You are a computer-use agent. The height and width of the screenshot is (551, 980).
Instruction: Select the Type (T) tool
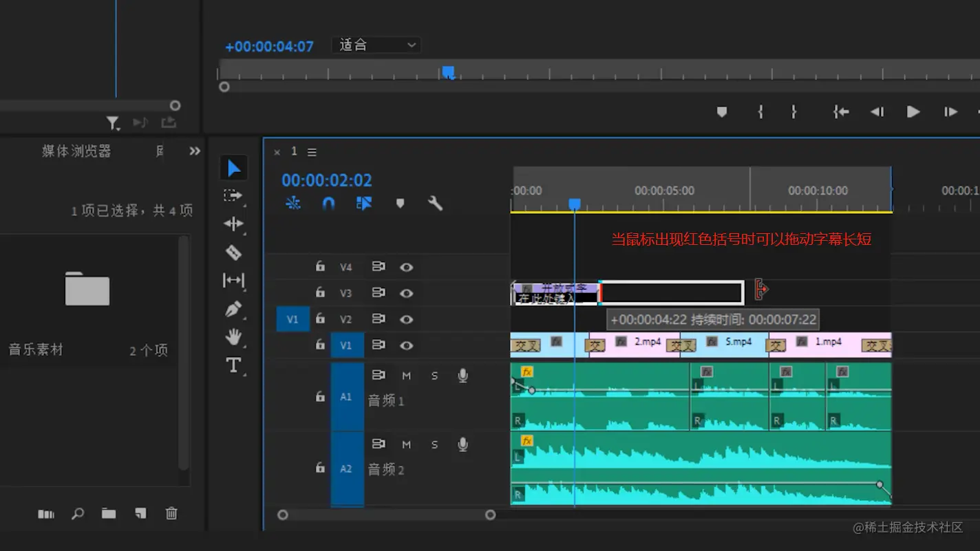click(233, 365)
